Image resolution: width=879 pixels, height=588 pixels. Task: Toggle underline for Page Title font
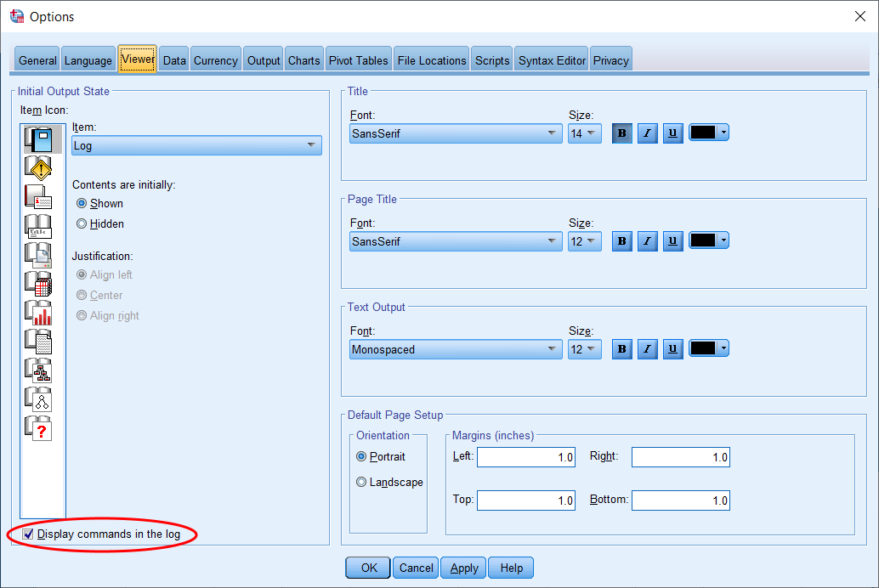673,241
